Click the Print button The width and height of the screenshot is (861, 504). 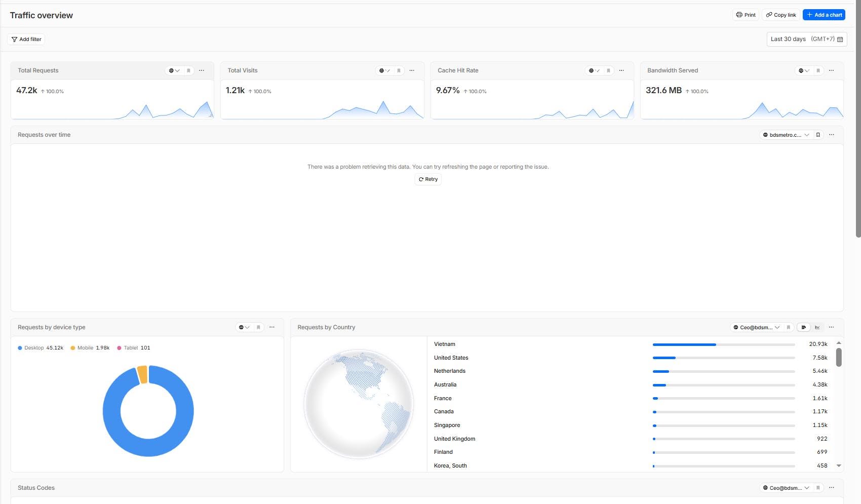[x=746, y=15]
